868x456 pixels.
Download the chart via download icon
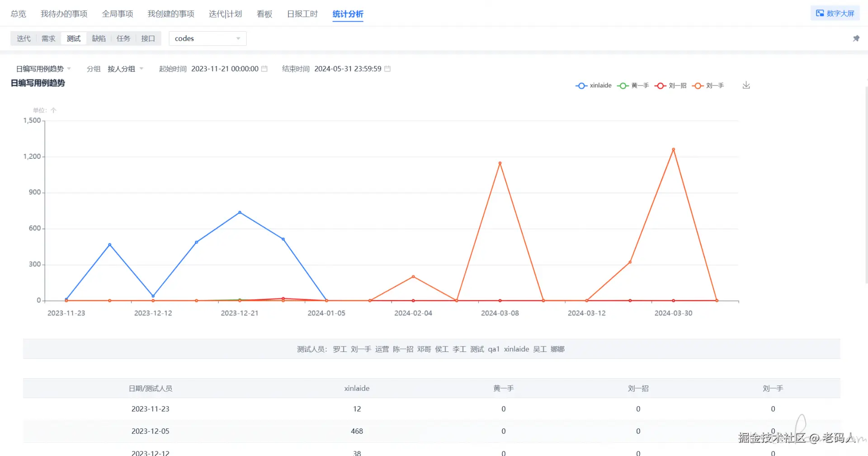746,85
